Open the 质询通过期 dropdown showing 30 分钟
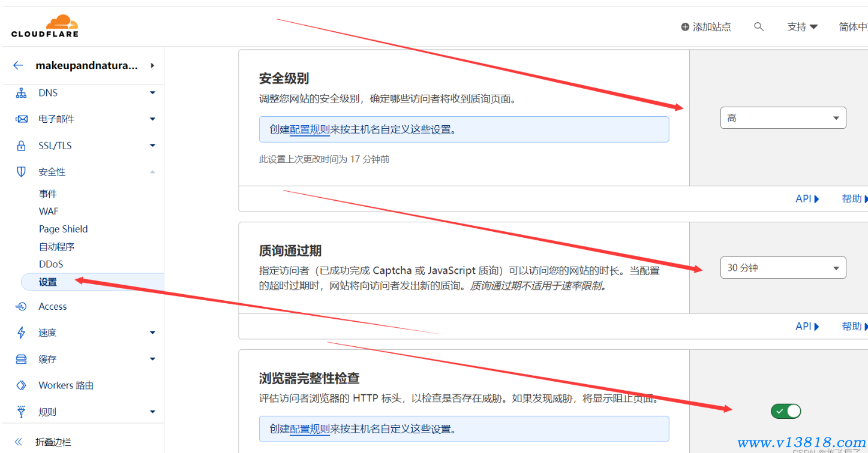 (x=783, y=268)
